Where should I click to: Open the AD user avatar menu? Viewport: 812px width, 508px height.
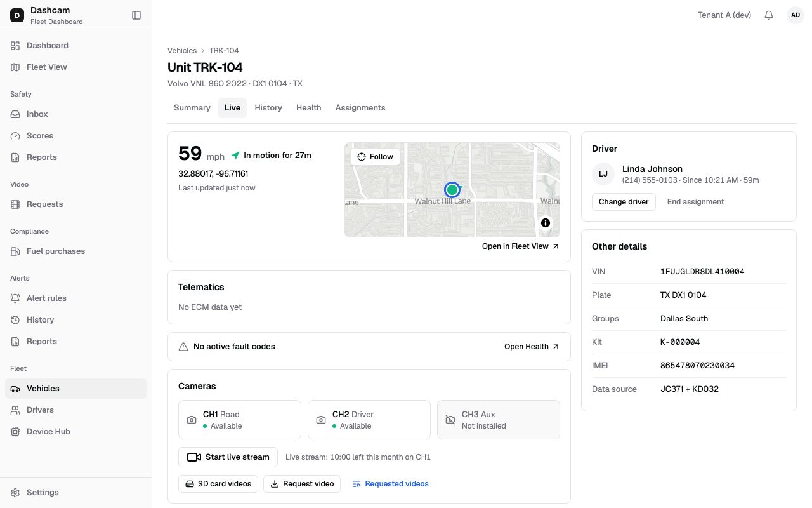[796, 15]
